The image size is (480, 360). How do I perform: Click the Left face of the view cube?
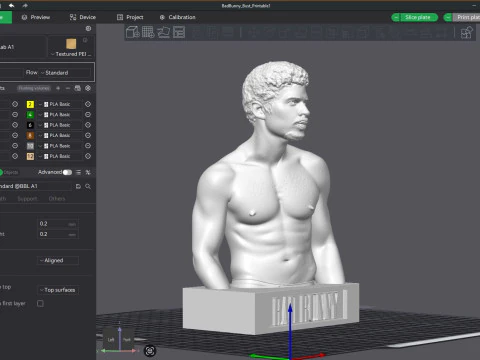(x=111, y=340)
